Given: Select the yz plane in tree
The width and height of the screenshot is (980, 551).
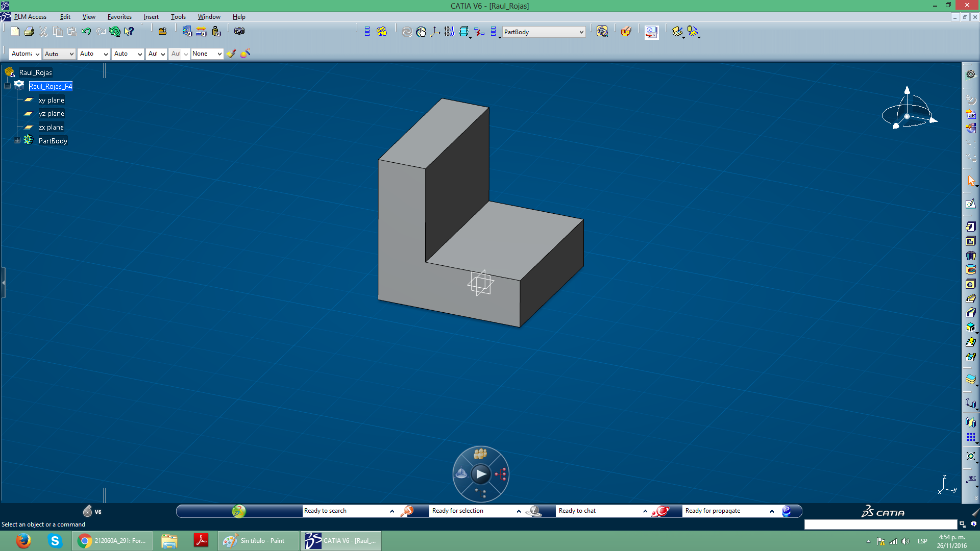Looking at the screenshot, I should click(51, 113).
